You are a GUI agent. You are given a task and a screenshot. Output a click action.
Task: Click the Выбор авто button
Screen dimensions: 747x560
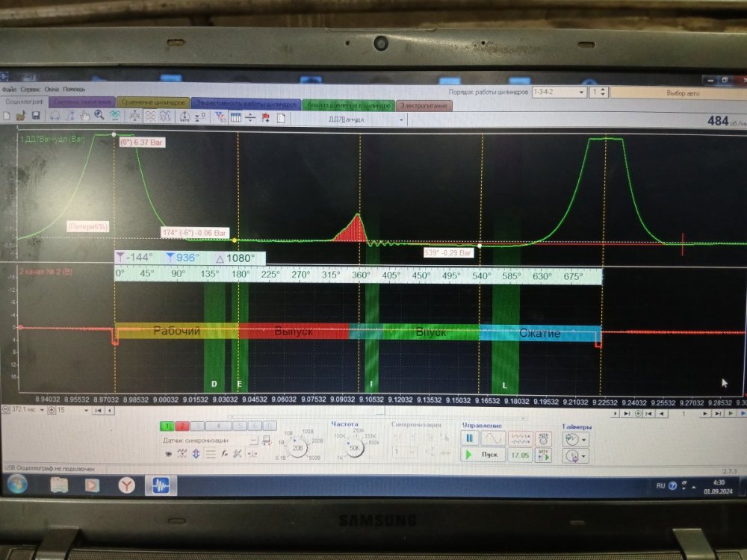pyautogui.click(x=681, y=93)
